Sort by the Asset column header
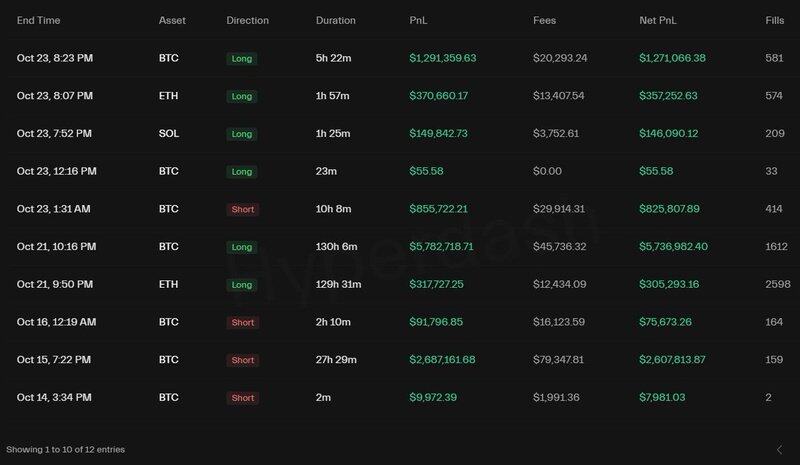Screen dimensions: 800x465 (x=172, y=21)
